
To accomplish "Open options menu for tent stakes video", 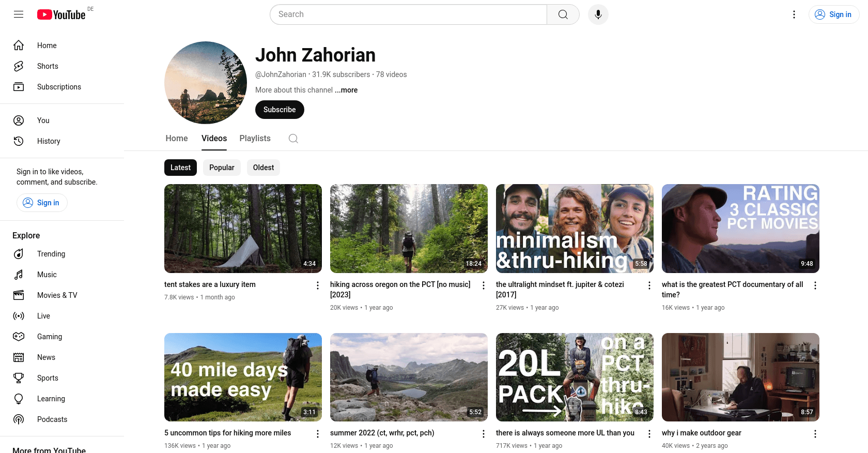I will point(318,285).
